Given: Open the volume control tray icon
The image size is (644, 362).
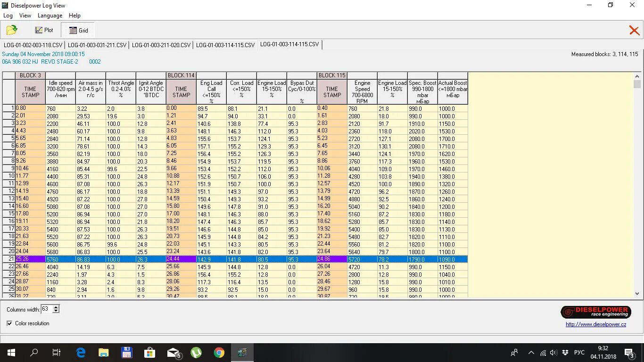Looking at the screenshot, I should coord(553,353).
